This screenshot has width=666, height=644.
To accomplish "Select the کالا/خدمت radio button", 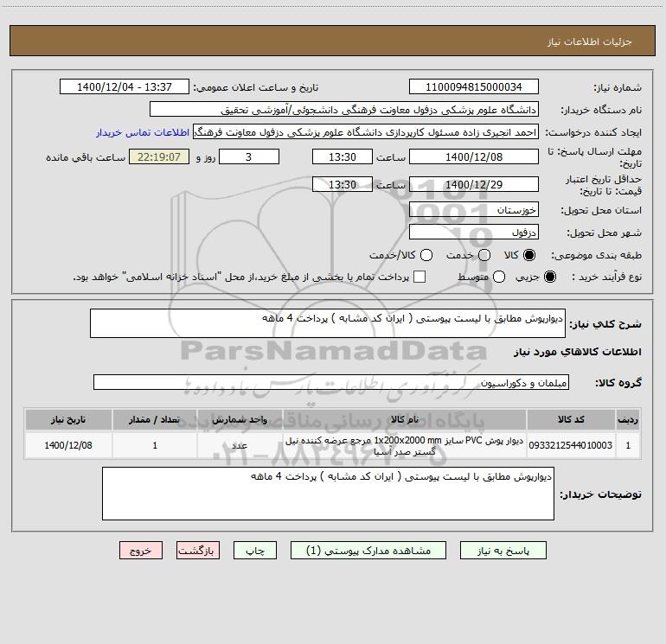I will pos(426,255).
